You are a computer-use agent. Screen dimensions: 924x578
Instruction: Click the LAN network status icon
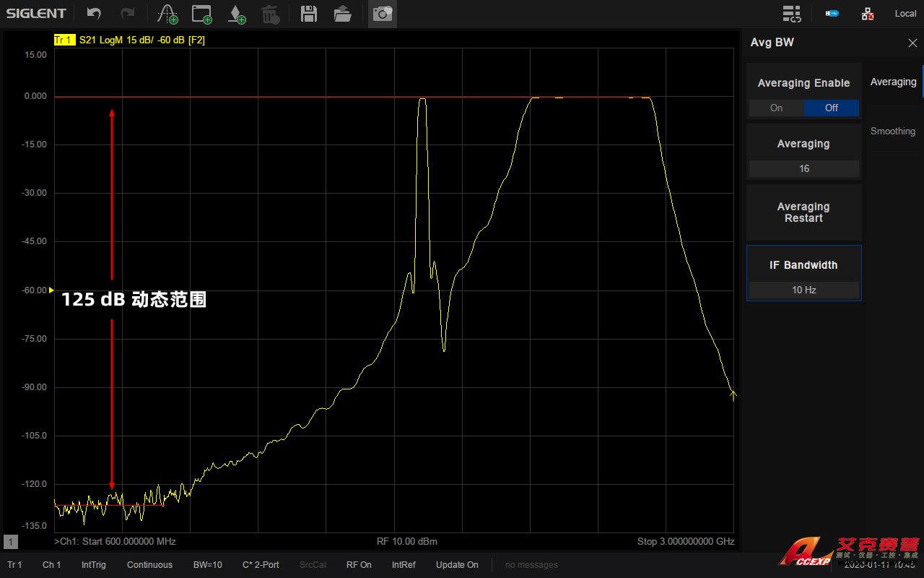868,14
